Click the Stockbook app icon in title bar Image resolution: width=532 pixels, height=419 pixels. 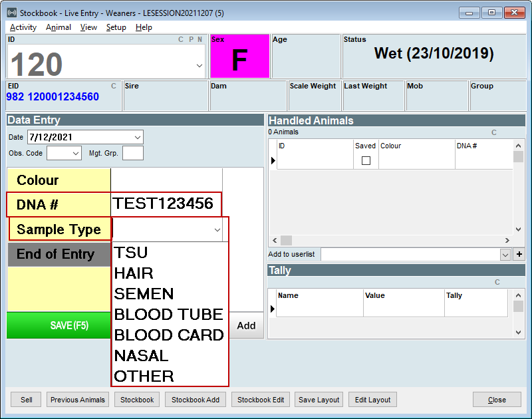tap(12, 13)
